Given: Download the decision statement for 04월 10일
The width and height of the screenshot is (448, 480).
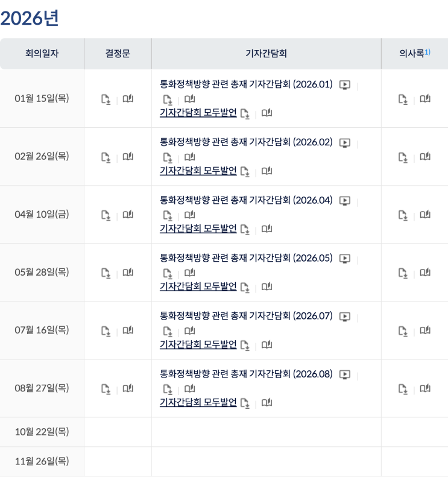Looking at the screenshot, I should click(106, 215).
